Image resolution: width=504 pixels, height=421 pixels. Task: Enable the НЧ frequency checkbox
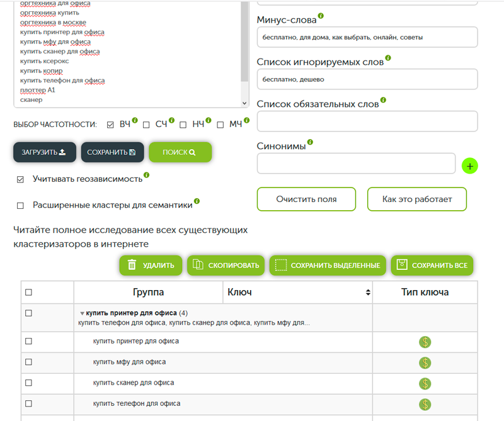coord(183,125)
